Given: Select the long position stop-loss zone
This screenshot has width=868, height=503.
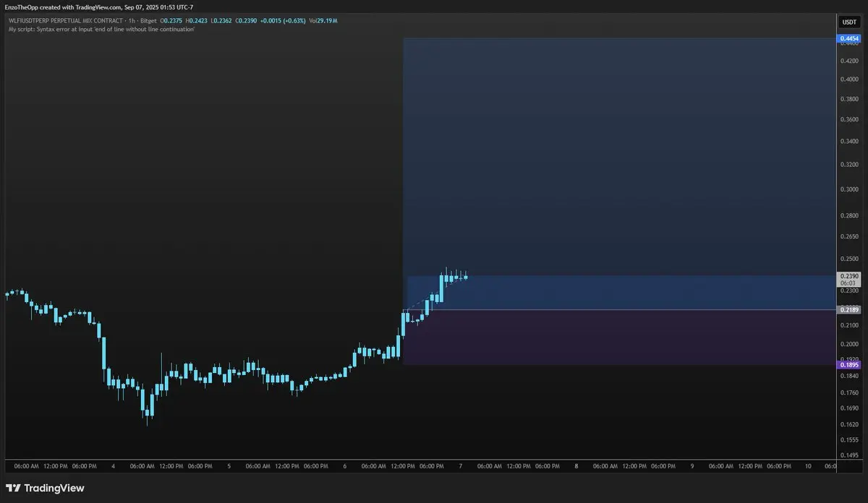Looking at the screenshot, I should 620,338.
